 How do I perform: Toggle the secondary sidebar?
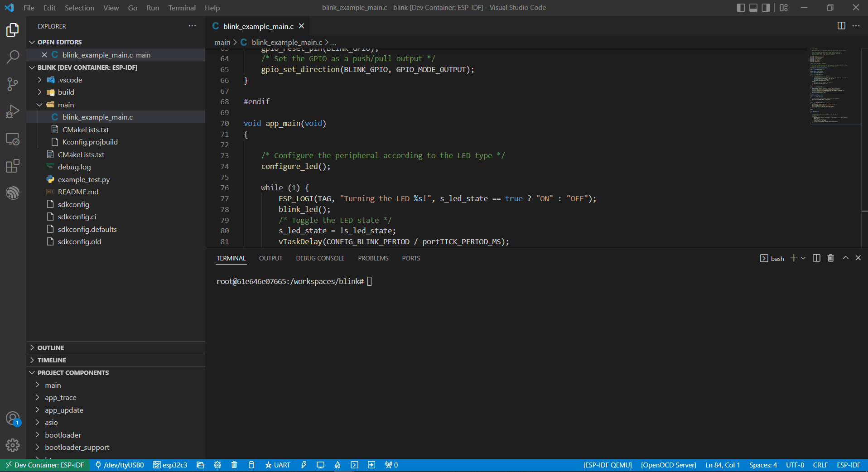766,8
